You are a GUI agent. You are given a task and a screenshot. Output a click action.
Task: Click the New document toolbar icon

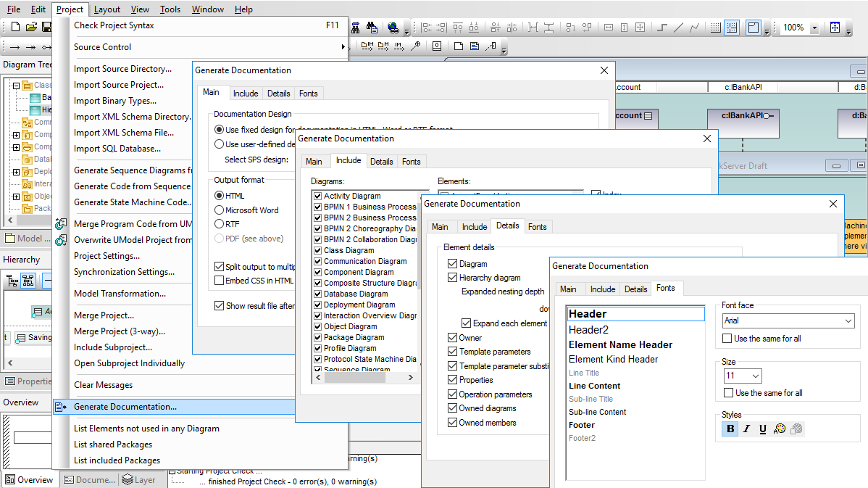click(15, 27)
